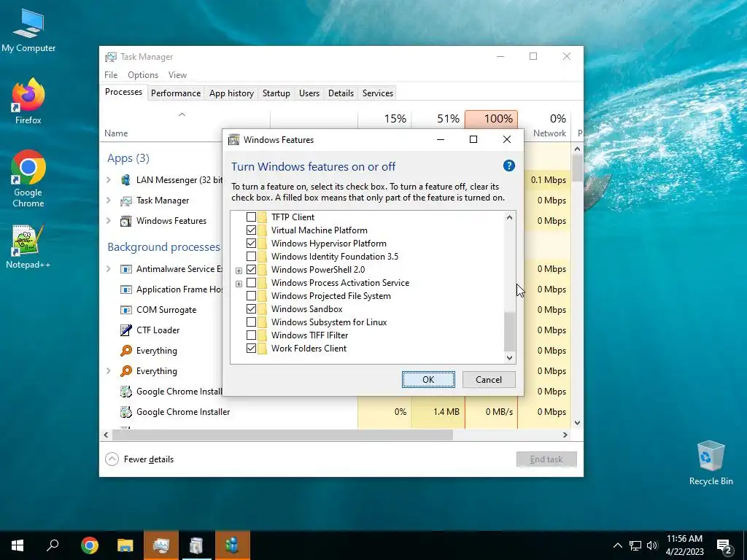Viewport: 747px width, 560px height.
Task: Open File Explorer from taskbar
Action: click(125, 545)
